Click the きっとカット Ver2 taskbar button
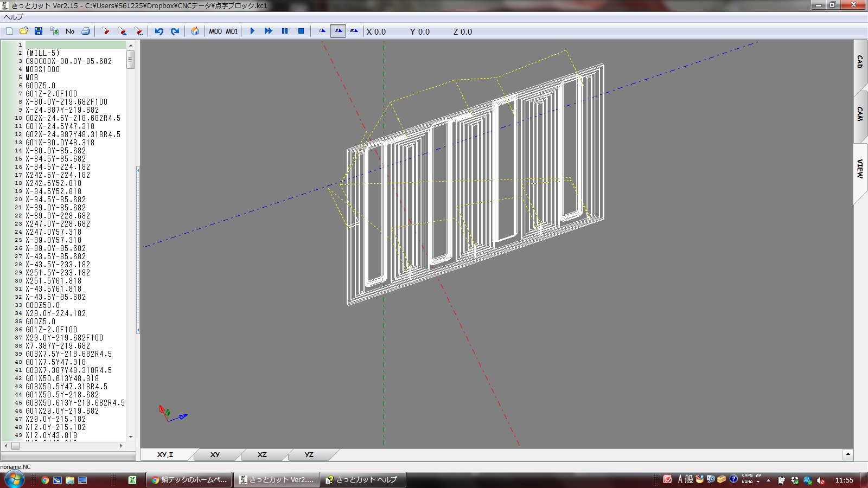This screenshot has width=868, height=488. click(x=276, y=480)
